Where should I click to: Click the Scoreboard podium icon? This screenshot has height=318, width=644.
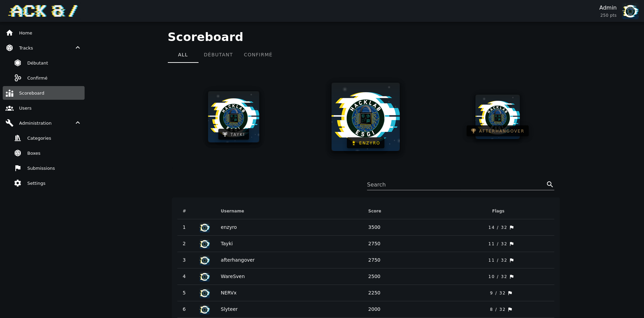click(10, 93)
